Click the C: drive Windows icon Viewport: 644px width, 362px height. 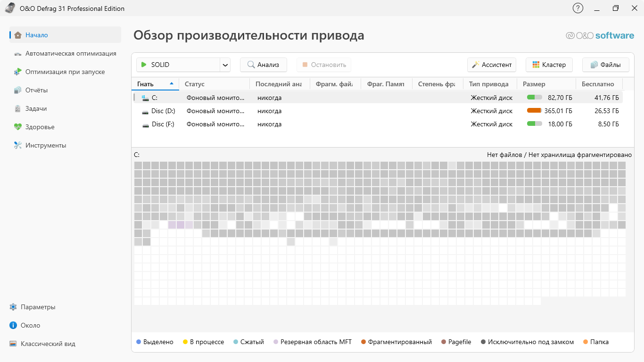tap(145, 98)
